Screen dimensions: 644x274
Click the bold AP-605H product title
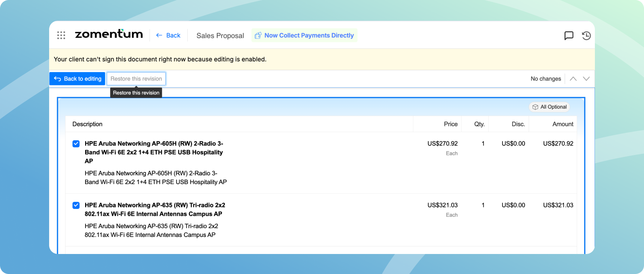point(154,152)
